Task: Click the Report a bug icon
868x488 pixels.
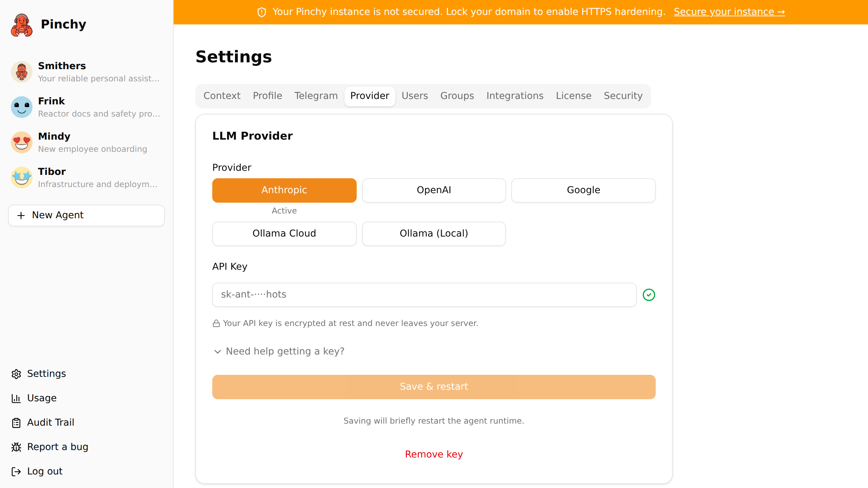Action: tap(17, 447)
